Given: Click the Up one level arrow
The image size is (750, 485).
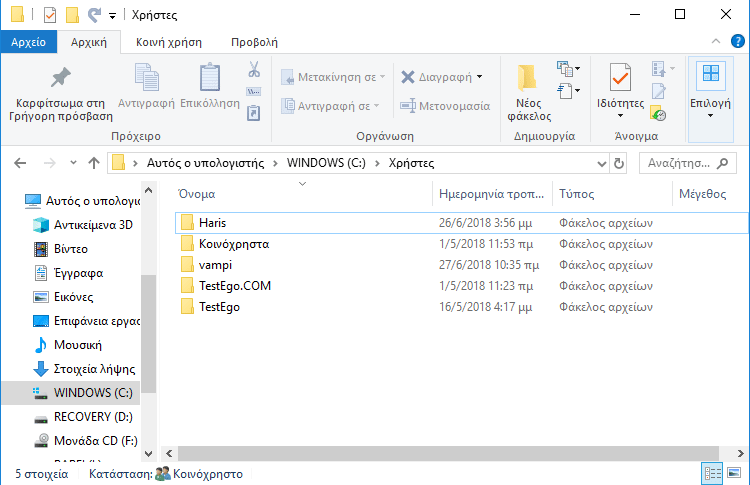Looking at the screenshot, I should 94,163.
